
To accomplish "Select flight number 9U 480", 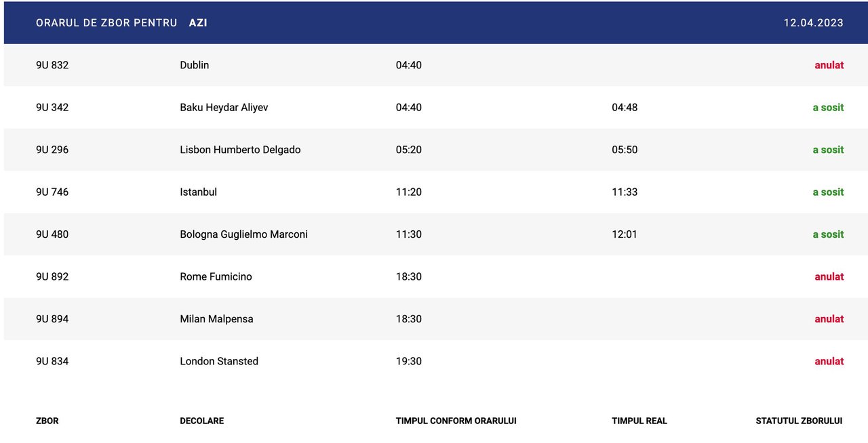I will point(52,234).
